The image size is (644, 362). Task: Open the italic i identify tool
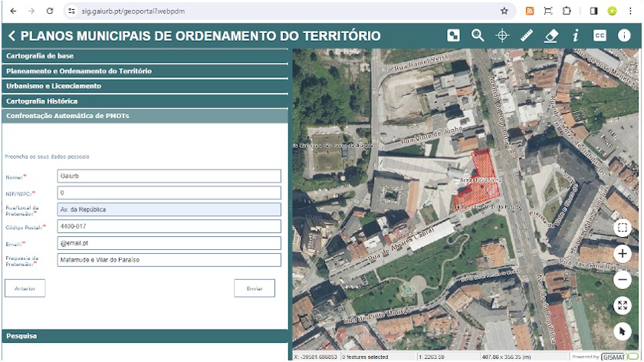click(575, 35)
